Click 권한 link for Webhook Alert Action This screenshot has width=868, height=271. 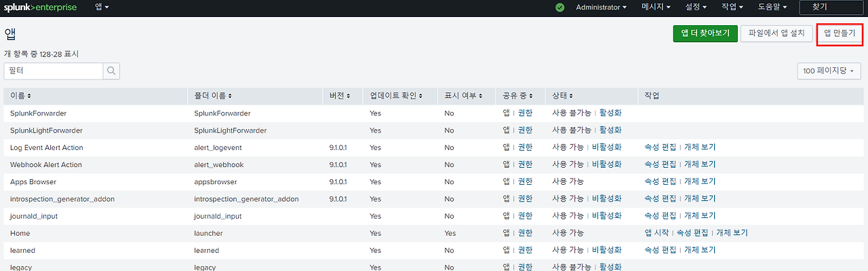coord(526,164)
